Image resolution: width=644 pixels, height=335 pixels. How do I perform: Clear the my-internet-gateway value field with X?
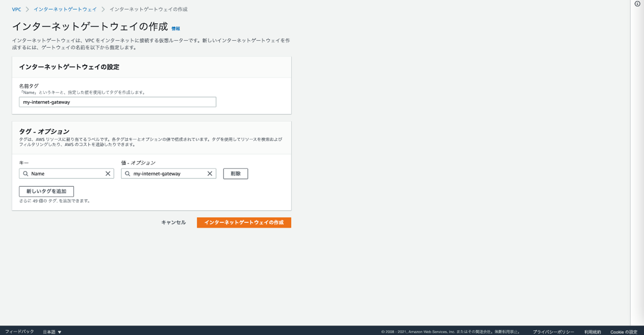pyautogui.click(x=210, y=173)
